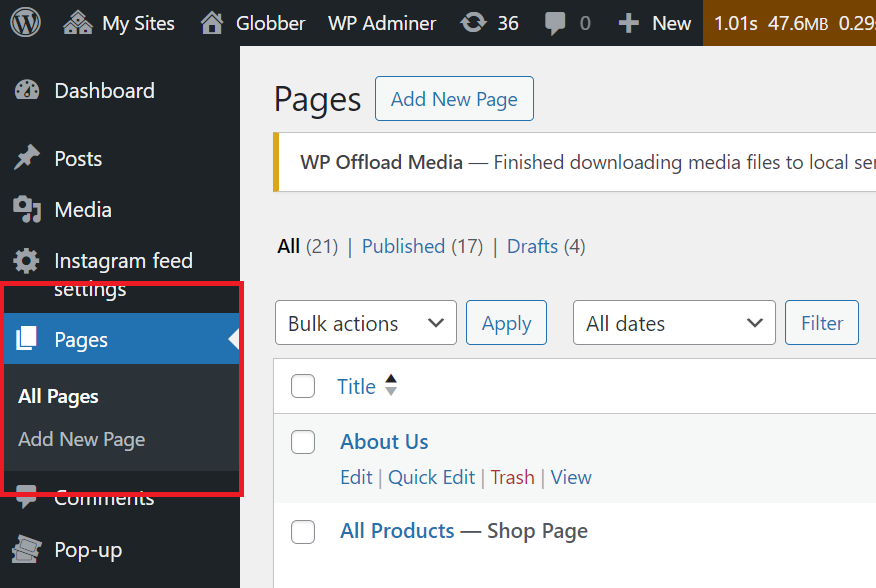Open the WP Adminer menu
876x588 pixels.
[x=382, y=23]
